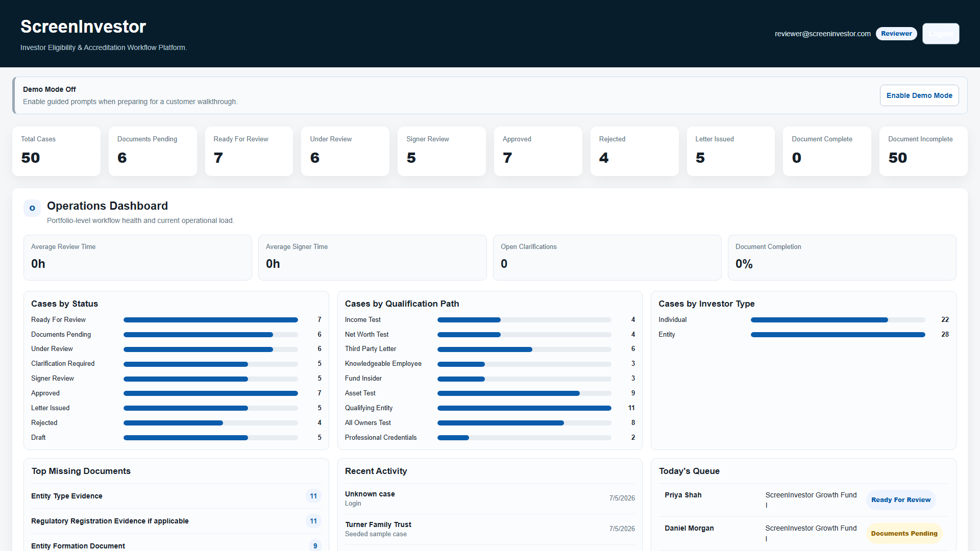
Task: Click the Ready For Review status bar
Action: 211,320
